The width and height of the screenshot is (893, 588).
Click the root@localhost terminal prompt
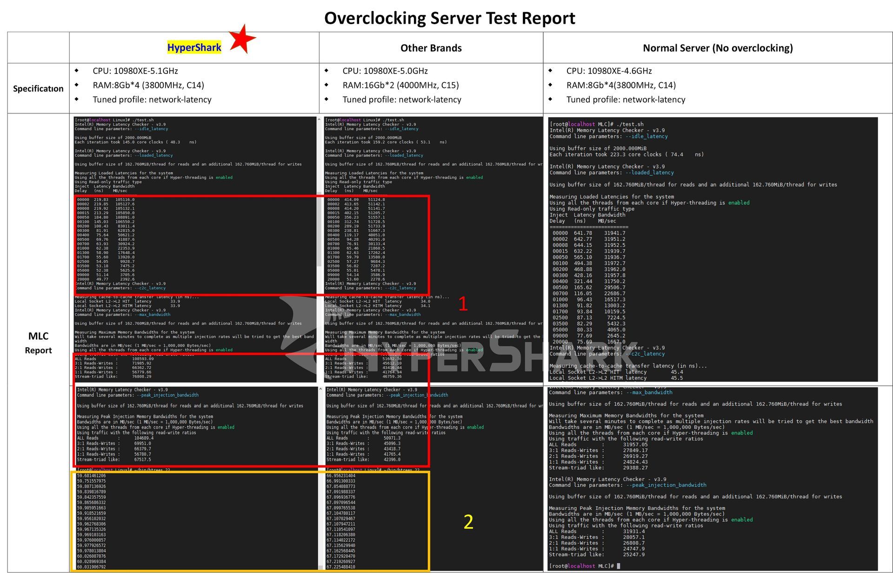click(x=93, y=119)
